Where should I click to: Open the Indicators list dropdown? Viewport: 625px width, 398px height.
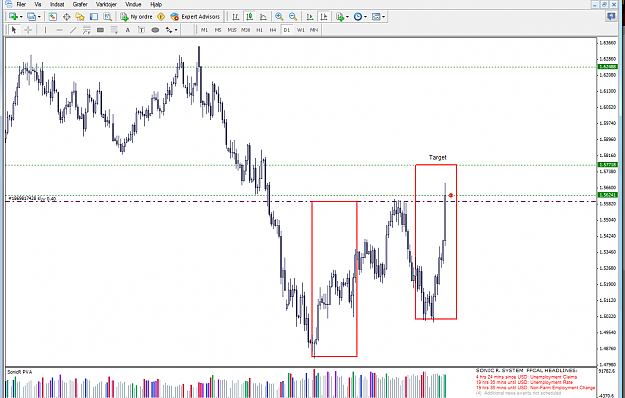tap(342, 17)
